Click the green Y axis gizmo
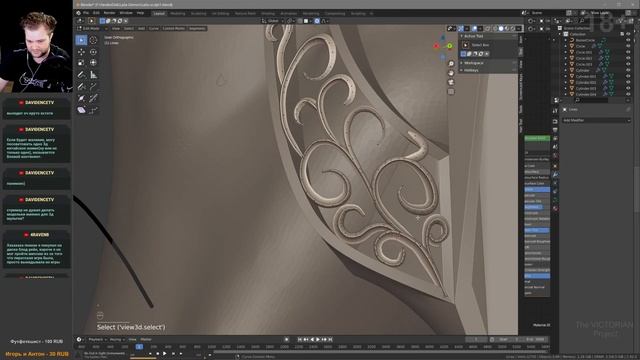The height and width of the screenshot is (360, 640). pos(449,46)
